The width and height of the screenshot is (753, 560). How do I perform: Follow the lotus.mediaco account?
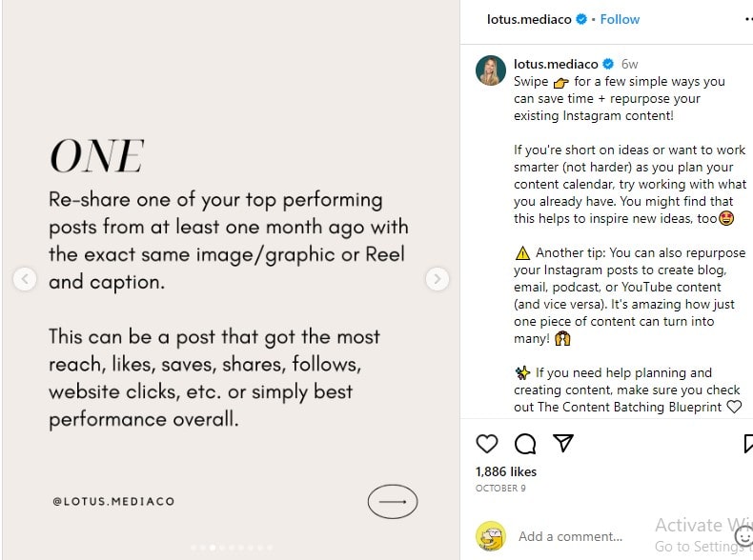pos(621,19)
